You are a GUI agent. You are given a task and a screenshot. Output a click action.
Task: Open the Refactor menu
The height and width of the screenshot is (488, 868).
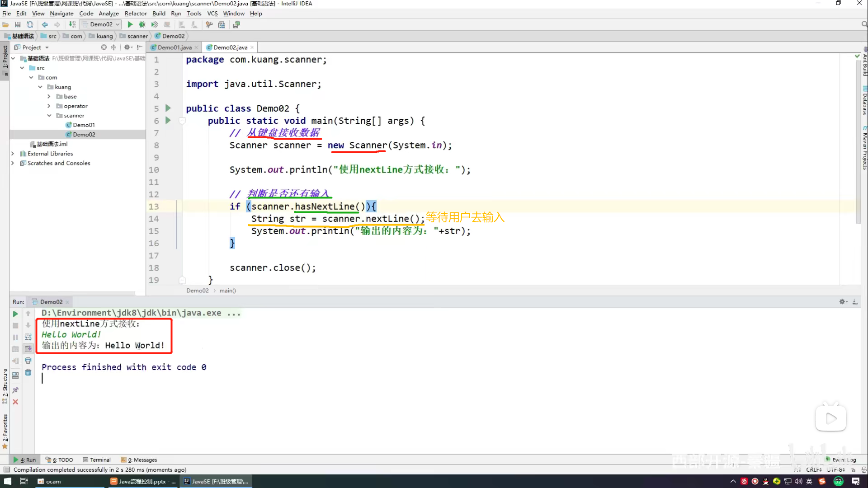pos(136,14)
